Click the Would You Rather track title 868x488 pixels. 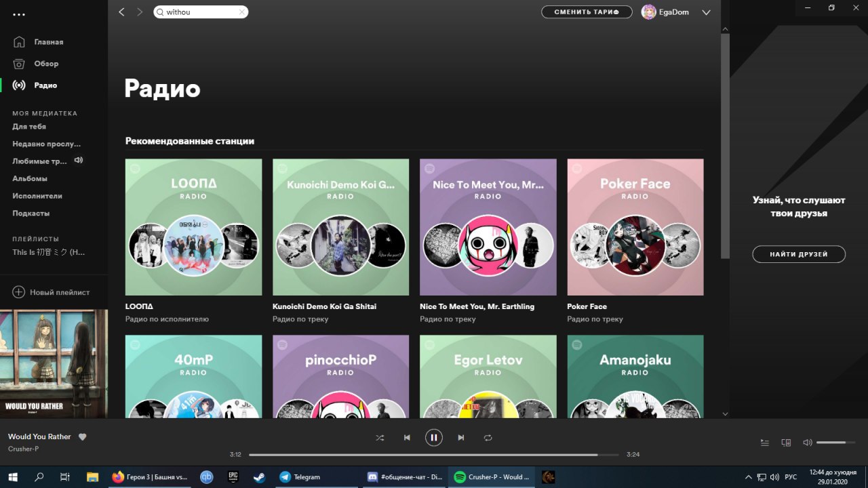tap(39, 436)
